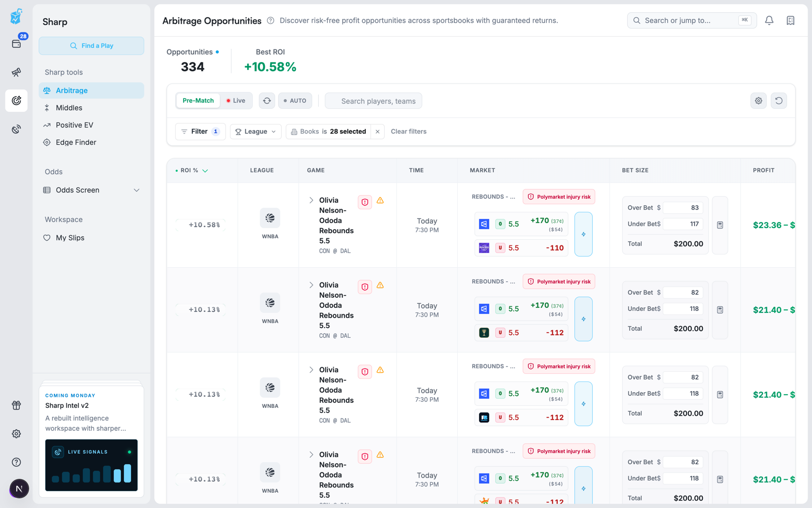Click the Books is 28 selected chip
The height and width of the screenshot is (508, 812).
pyautogui.click(x=328, y=132)
